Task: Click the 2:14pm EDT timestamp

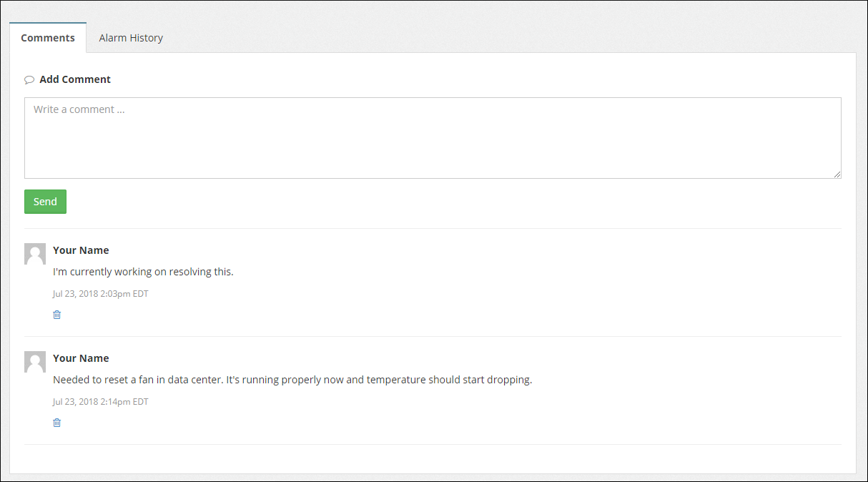Action: (x=100, y=402)
